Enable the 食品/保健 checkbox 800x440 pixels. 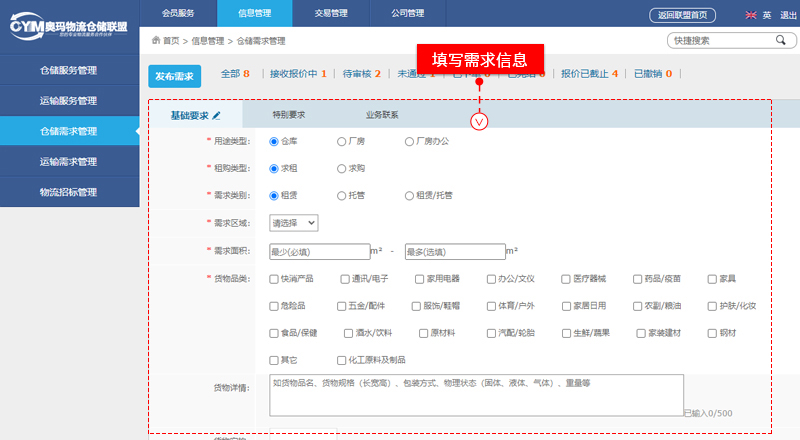pyautogui.click(x=274, y=333)
